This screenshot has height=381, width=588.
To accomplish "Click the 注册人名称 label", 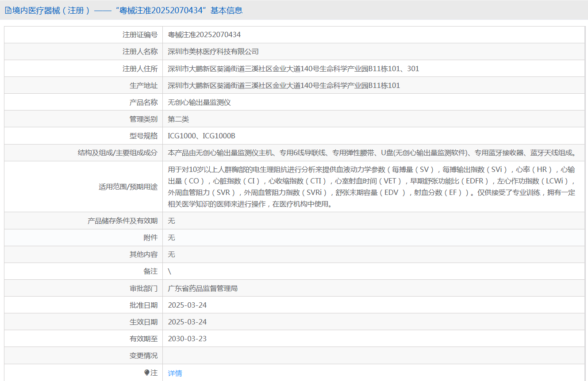I will tap(140, 52).
